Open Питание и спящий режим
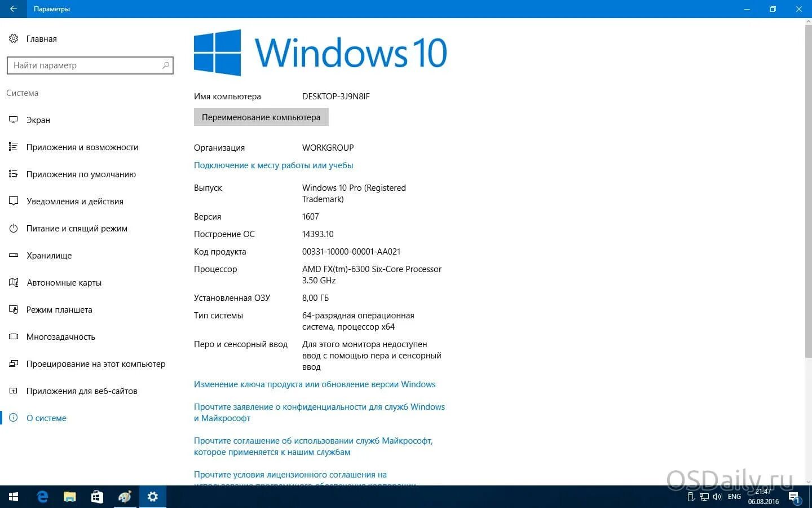 [x=77, y=228]
